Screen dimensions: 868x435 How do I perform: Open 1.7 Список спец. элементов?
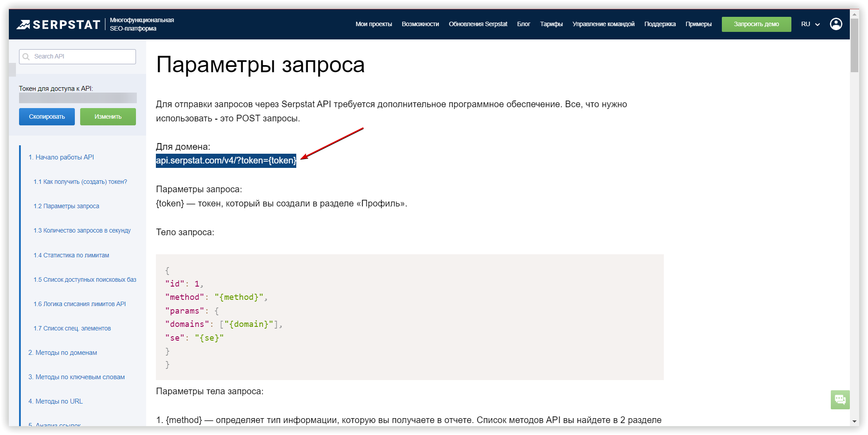point(72,328)
